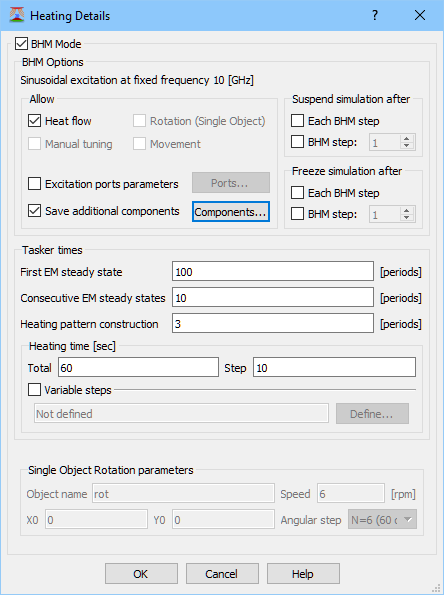Click the Total heating time field
Viewport: 444px width, 595px height.
pyautogui.click(x=139, y=368)
